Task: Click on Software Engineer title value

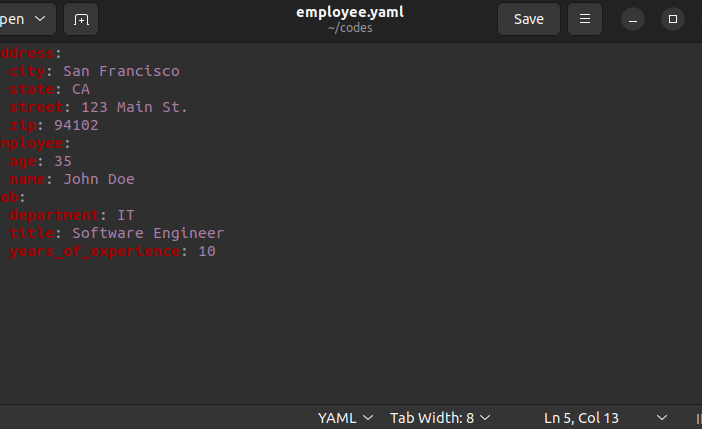Action: click(x=148, y=233)
